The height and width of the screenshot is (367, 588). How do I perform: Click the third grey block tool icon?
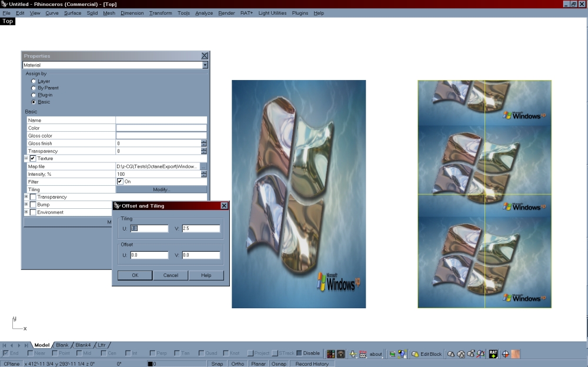point(470,354)
